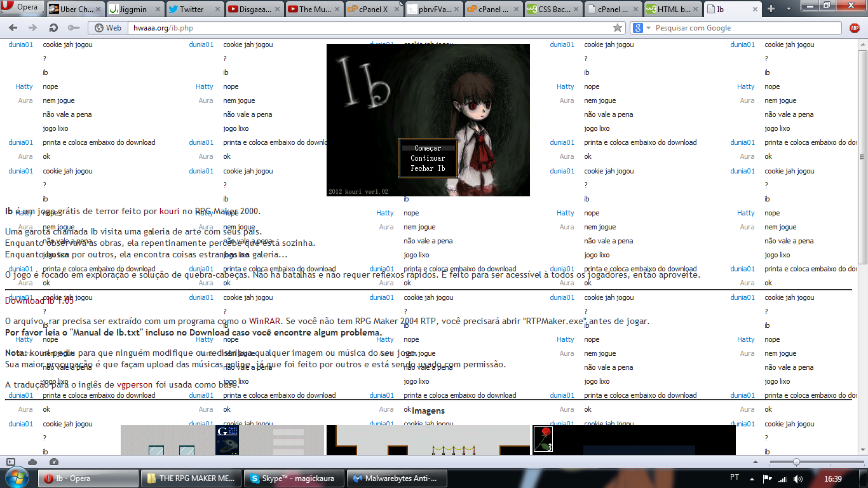
Task: Toggle the Opera panels button in status bar
Action: click(x=11, y=462)
